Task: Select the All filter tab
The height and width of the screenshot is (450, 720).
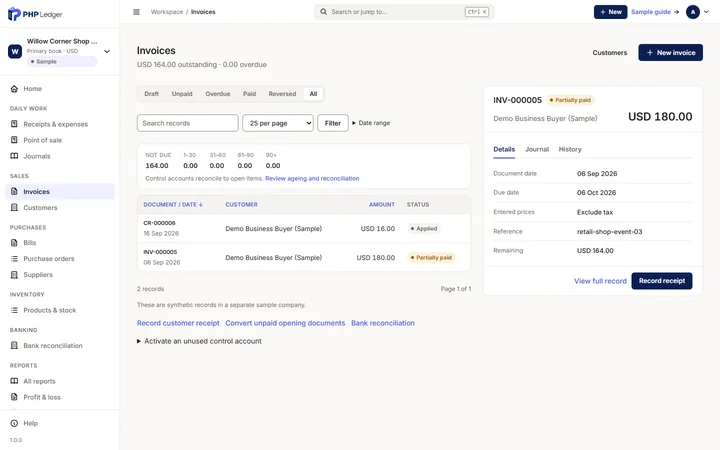Action: [313, 94]
